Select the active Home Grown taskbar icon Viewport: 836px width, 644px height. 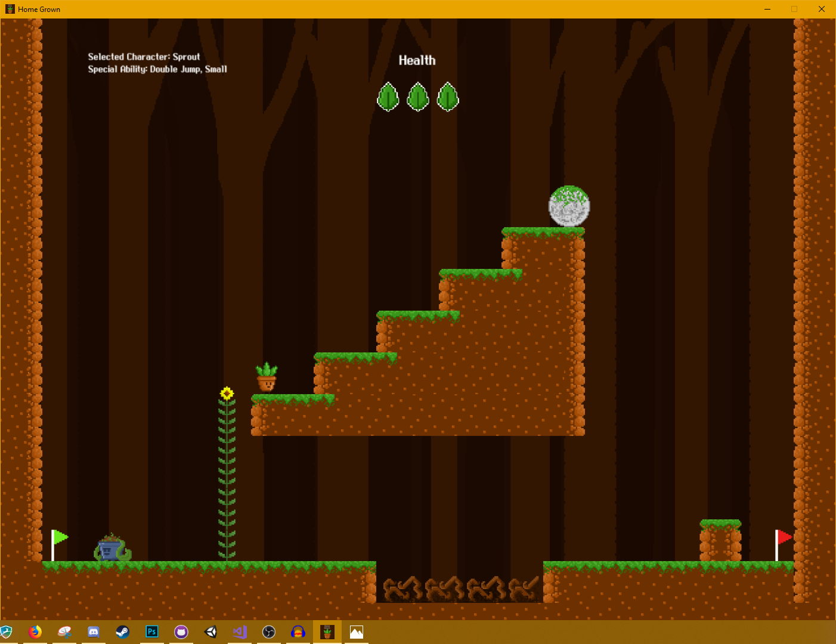327,632
